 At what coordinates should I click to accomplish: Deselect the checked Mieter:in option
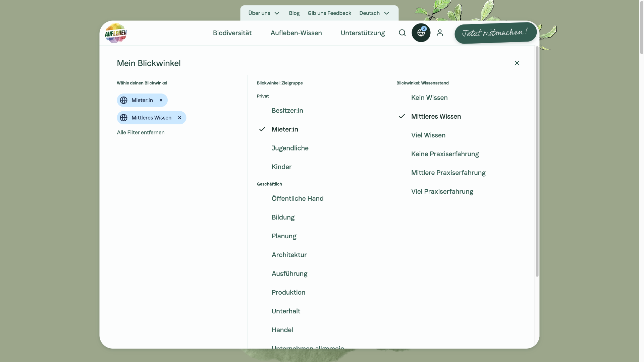pyautogui.click(x=284, y=129)
